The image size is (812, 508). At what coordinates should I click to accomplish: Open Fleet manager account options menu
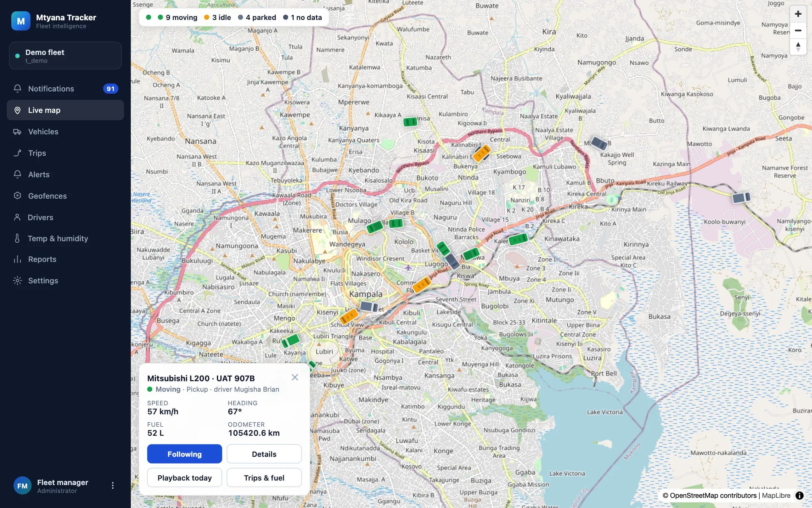click(x=112, y=486)
